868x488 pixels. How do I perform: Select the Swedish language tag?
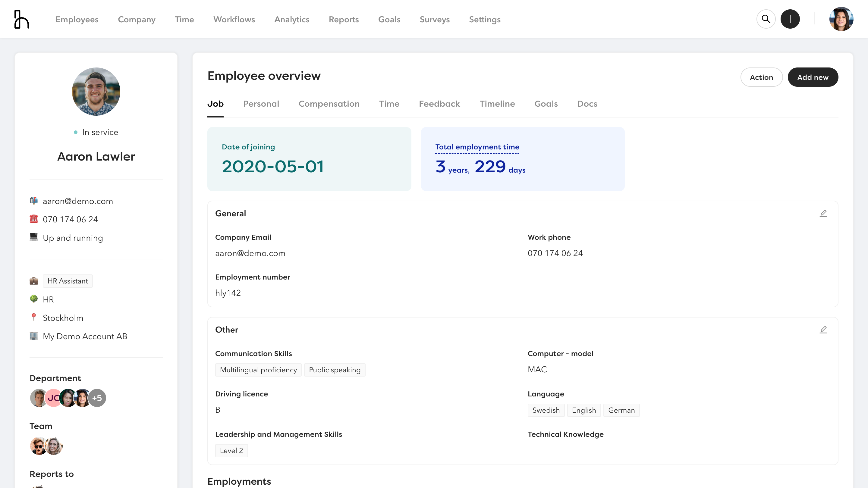pos(546,410)
